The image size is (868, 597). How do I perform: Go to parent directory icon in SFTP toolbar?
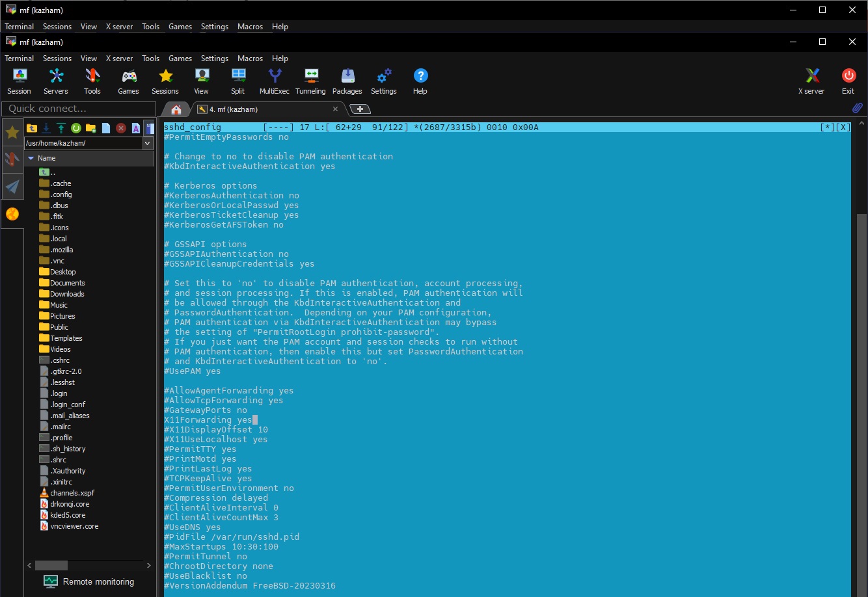tap(31, 128)
